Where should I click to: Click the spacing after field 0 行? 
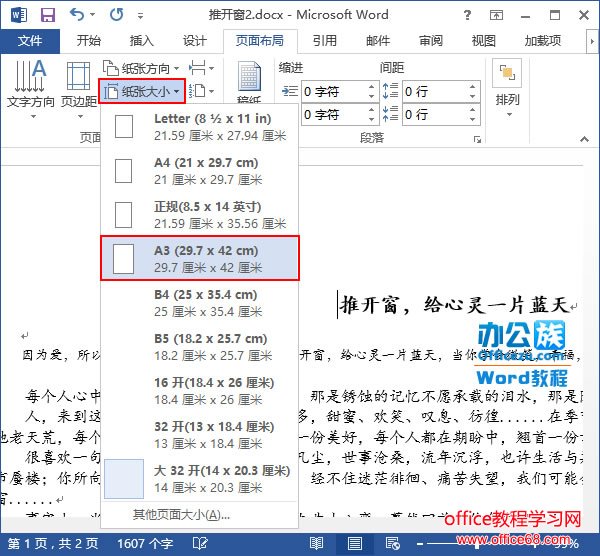coord(435,114)
